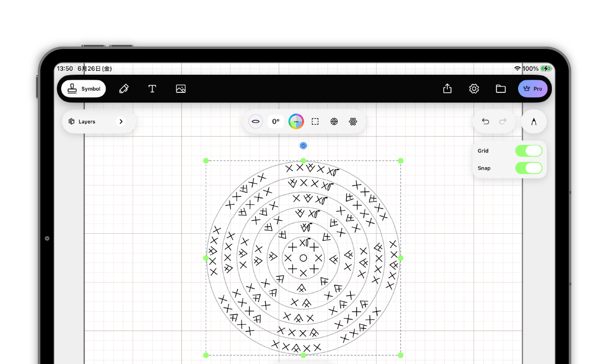Select the oval chain symbol picker

pyautogui.click(x=256, y=122)
